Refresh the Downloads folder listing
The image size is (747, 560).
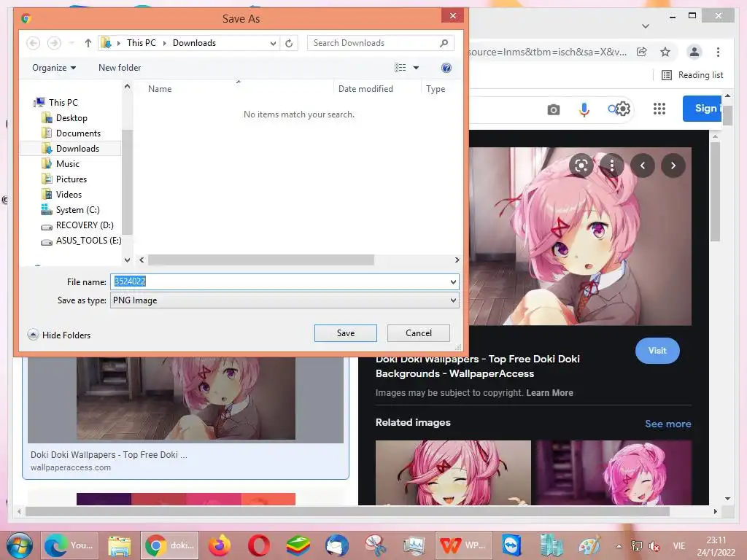[289, 43]
